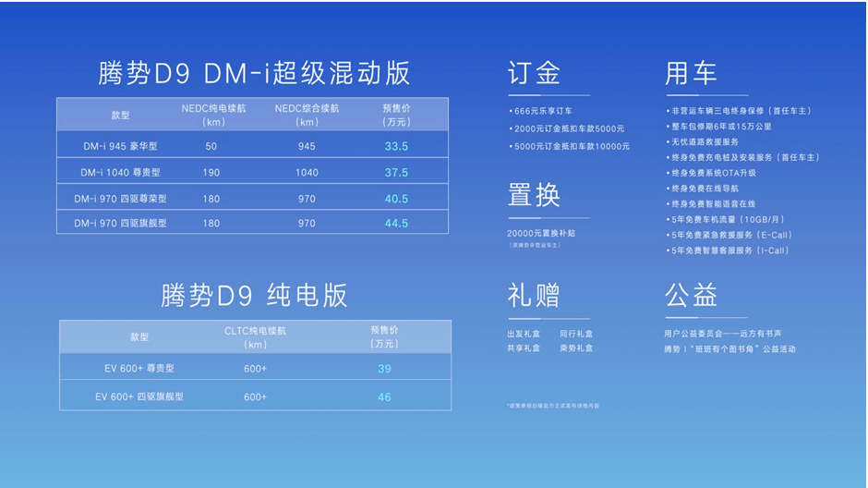Screen dimensions: 868x488
Task: Click the gift item "乘势礼盒"
Action: point(575,348)
